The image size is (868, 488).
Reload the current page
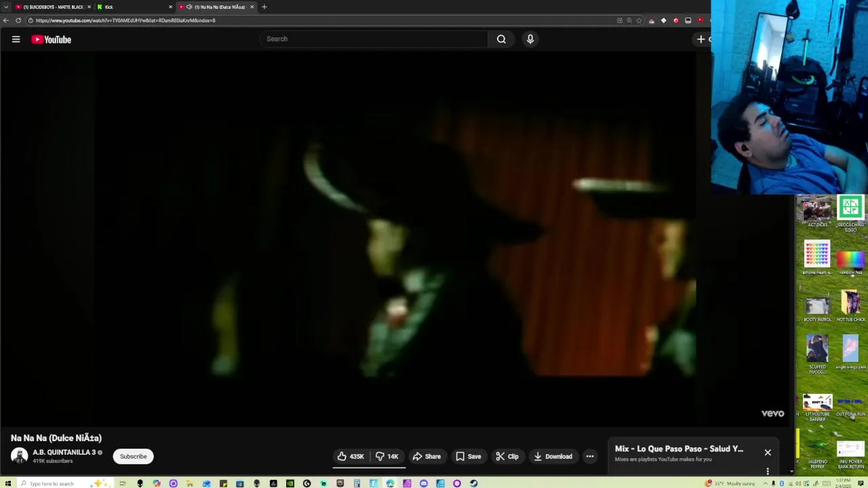click(18, 20)
